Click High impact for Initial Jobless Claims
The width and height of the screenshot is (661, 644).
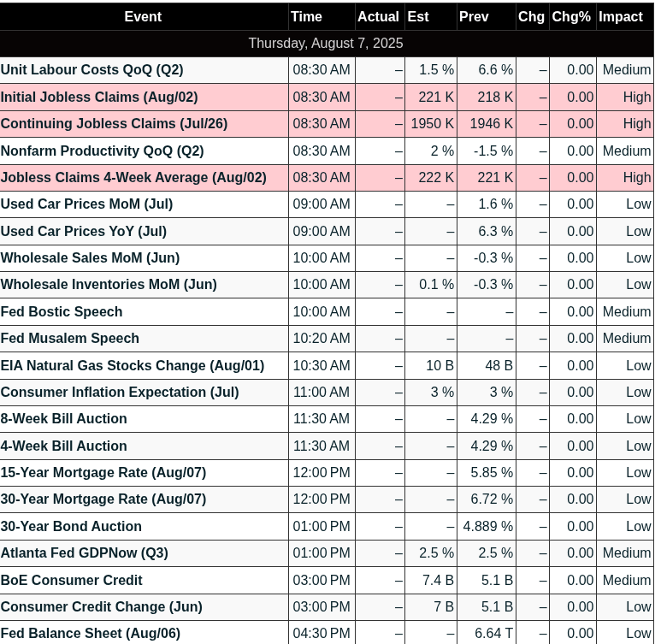pyautogui.click(x=637, y=97)
